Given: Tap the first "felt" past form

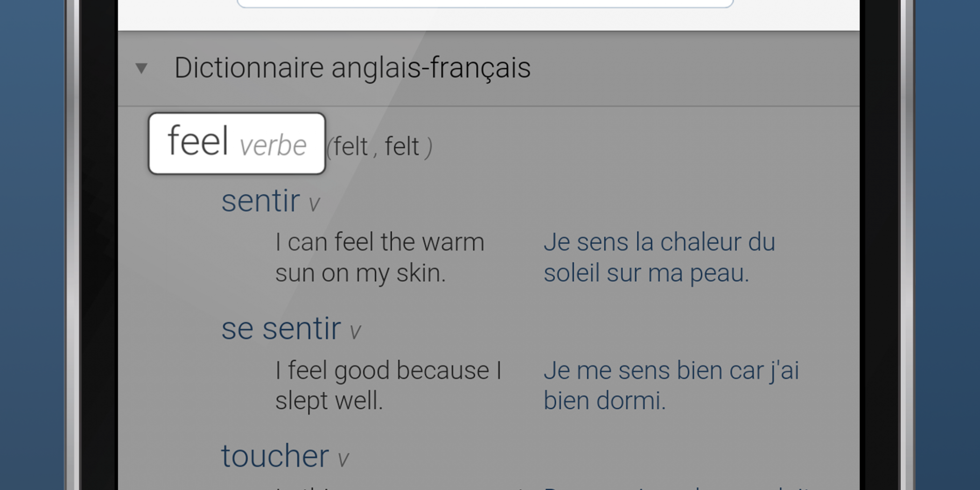Looking at the screenshot, I should coord(350,147).
